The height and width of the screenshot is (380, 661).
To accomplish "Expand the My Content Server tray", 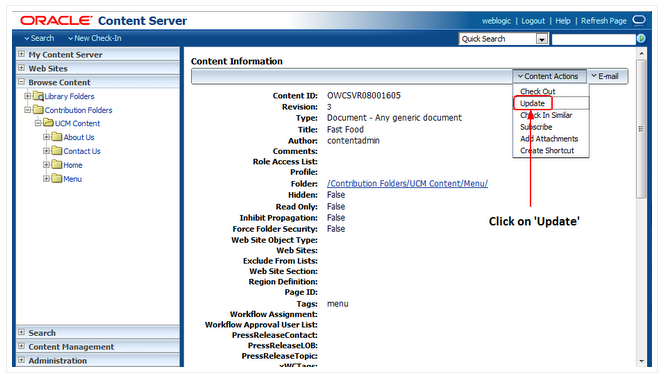I will pyautogui.click(x=21, y=54).
